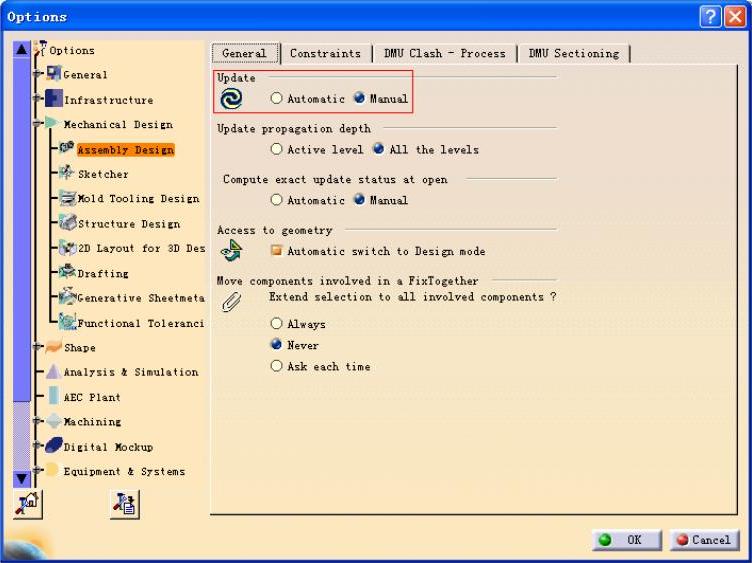Confirm with the OK button
Viewport: 752px width, 563px height.
tap(627, 540)
